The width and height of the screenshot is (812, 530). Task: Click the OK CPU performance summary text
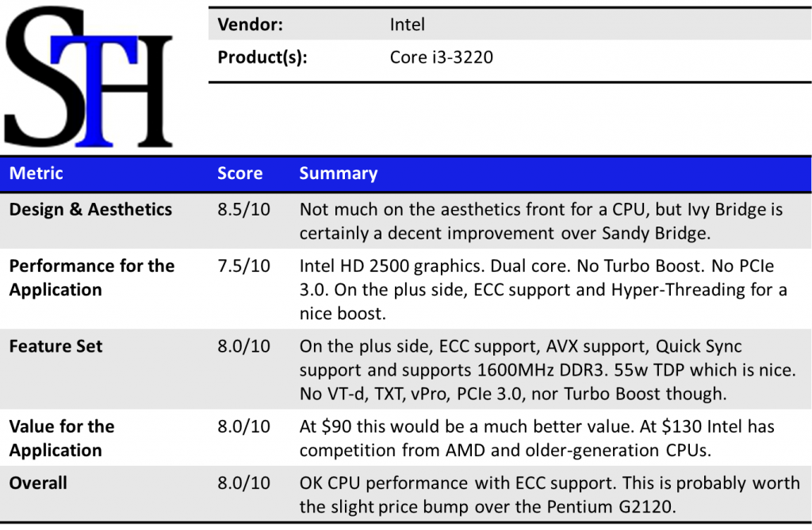click(x=549, y=494)
